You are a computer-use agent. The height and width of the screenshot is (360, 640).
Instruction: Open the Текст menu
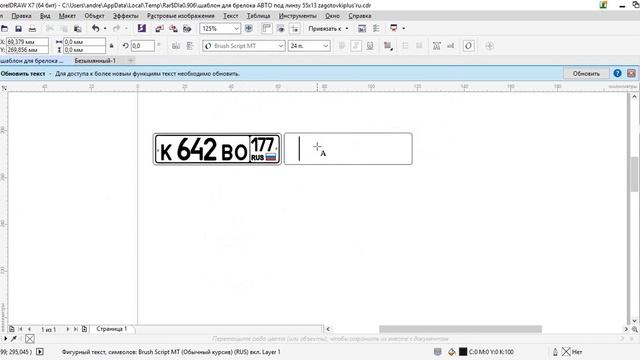point(231,16)
